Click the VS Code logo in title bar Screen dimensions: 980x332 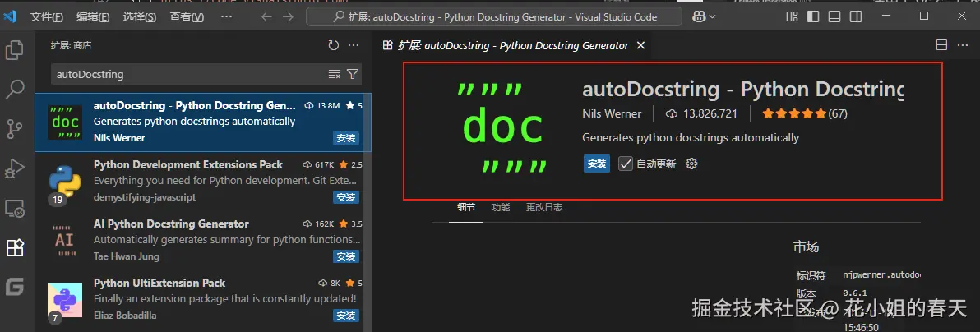[x=9, y=17]
